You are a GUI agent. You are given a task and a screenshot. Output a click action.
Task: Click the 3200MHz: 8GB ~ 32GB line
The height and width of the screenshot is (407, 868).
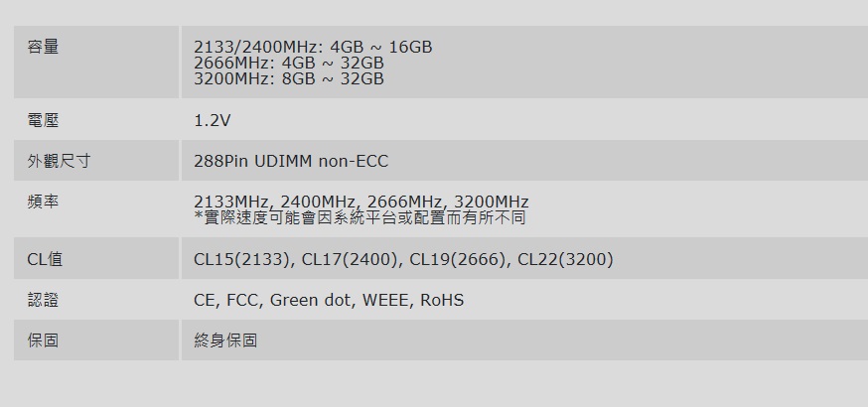tap(288, 78)
